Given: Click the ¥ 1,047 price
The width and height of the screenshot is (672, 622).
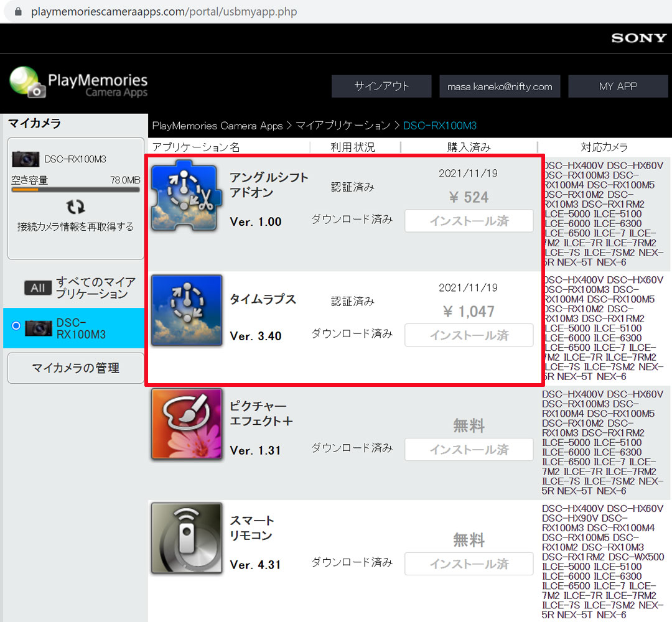Looking at the screenshot, I should click(469, 312).
